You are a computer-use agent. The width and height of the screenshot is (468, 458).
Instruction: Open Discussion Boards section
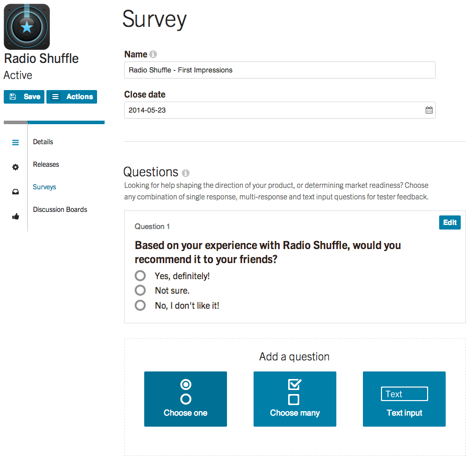[60, 209]
